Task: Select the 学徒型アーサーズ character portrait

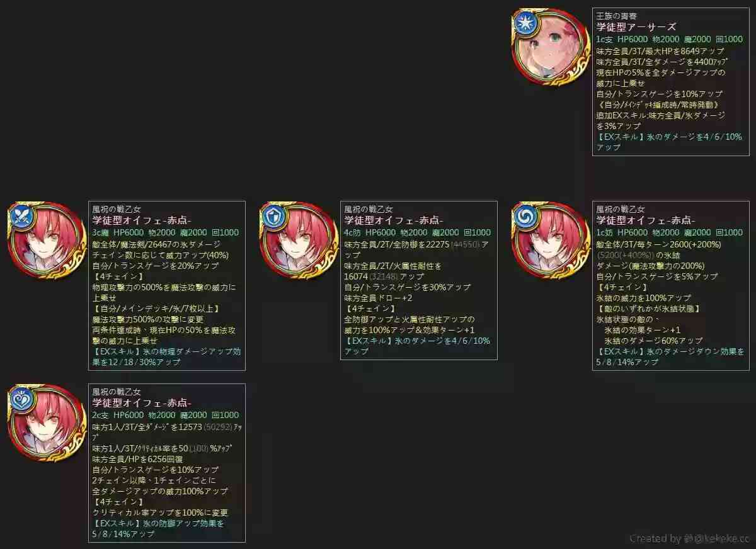Action: tap(550, 47)
